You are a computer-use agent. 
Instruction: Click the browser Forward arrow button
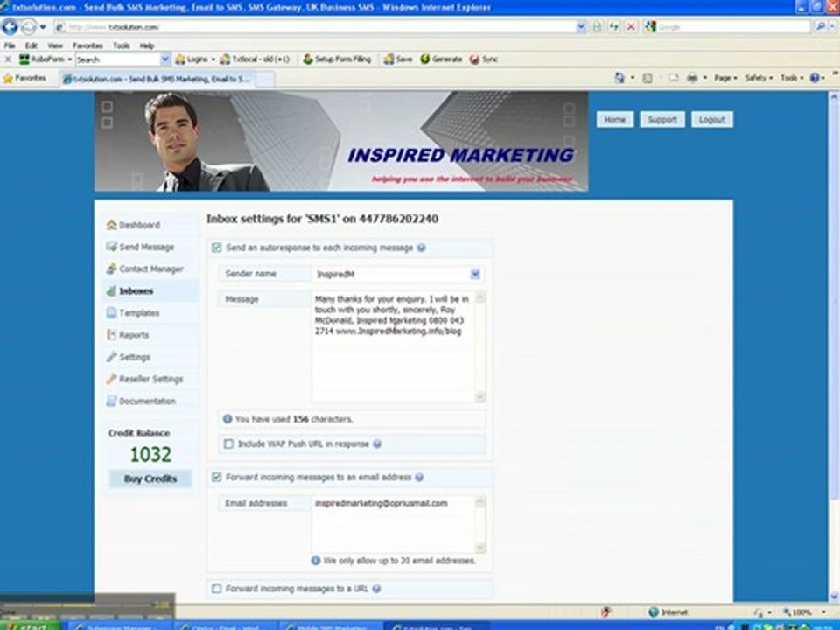tap(28, 26)
